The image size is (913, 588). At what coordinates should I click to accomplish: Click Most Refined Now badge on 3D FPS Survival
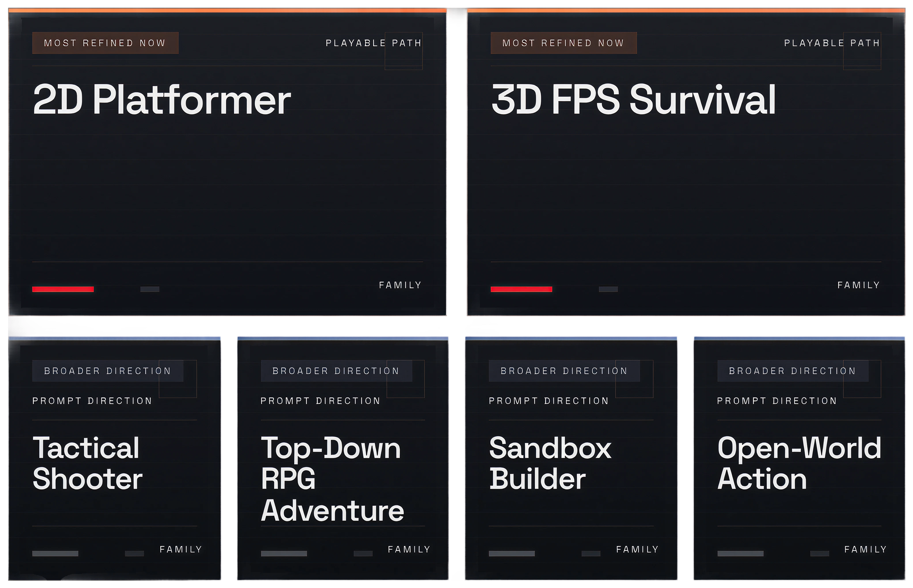(564, 43)
